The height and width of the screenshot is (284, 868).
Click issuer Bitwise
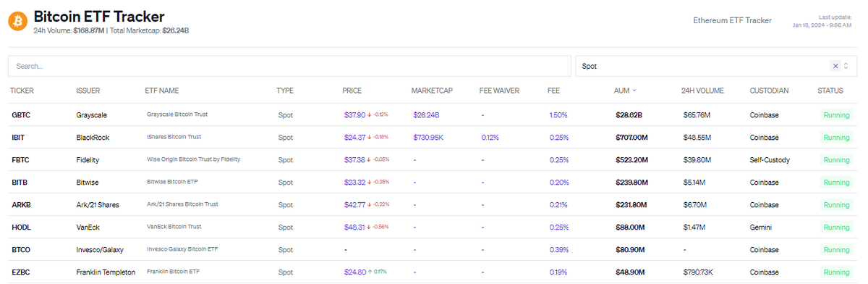tap(88, 183)
